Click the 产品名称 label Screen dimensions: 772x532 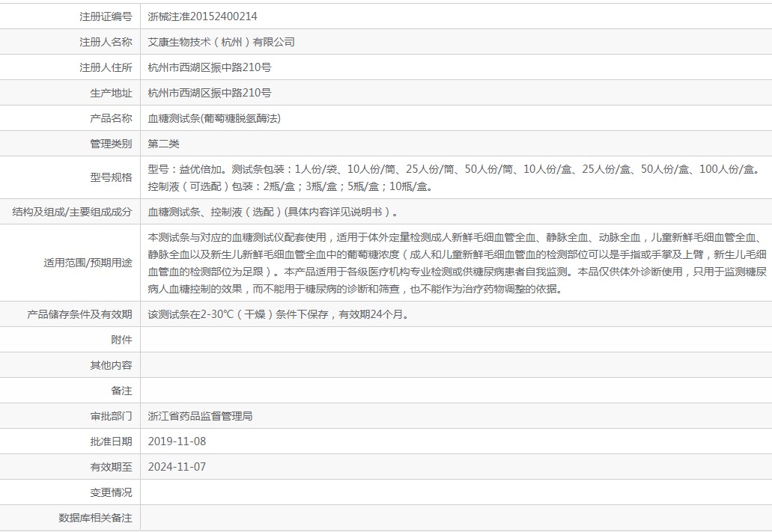pos(112,119)
